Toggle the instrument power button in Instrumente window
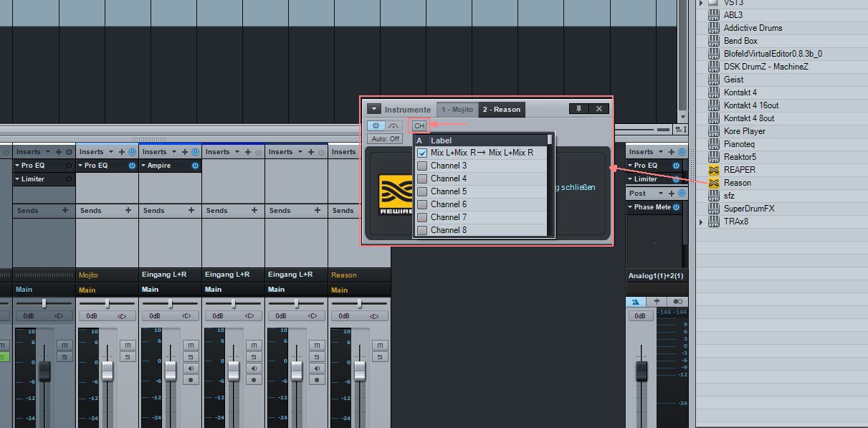Screen dimensions: 868x428 tap(376, 125)
